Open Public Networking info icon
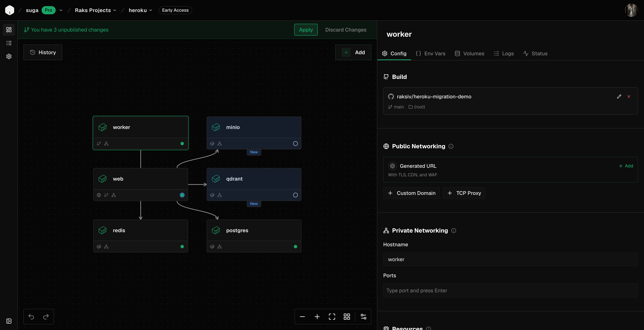644x330 pixels. point(451,146)
